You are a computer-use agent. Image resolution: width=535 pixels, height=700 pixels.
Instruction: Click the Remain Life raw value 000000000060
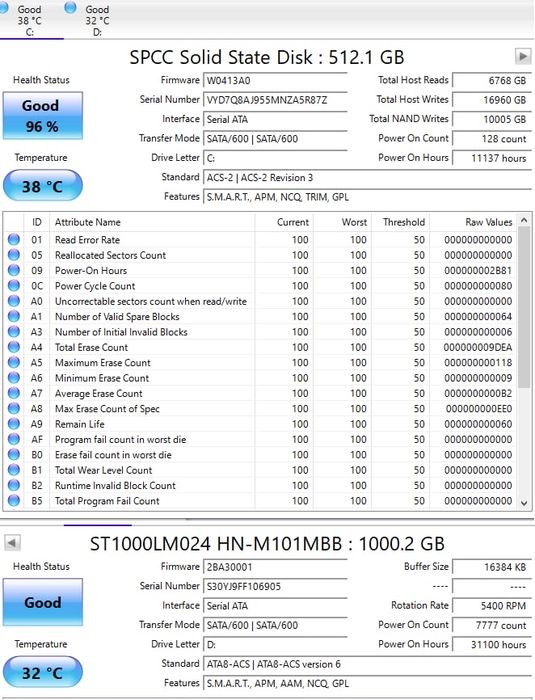[x=478, y=424]
